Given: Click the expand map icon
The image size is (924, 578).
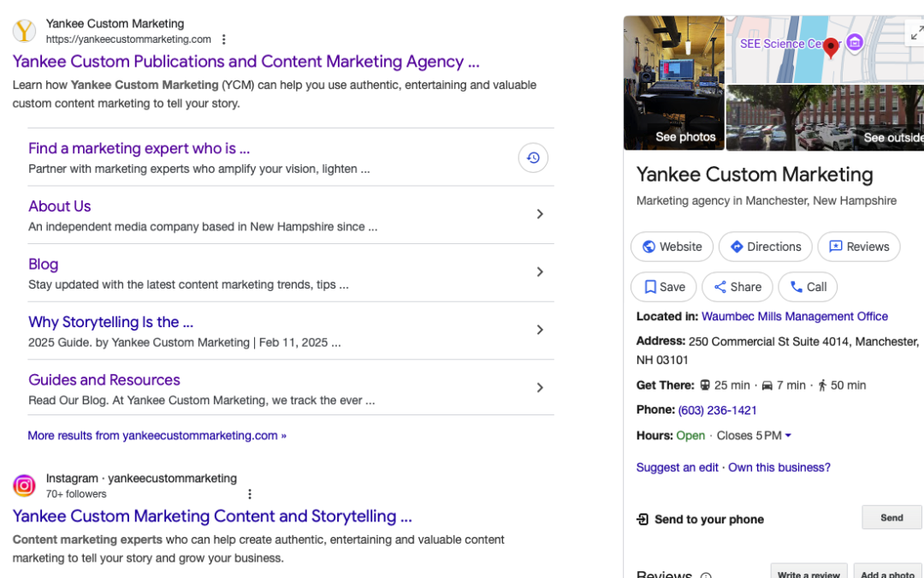Looking at the screenshot, I should [x=916, y=33].
